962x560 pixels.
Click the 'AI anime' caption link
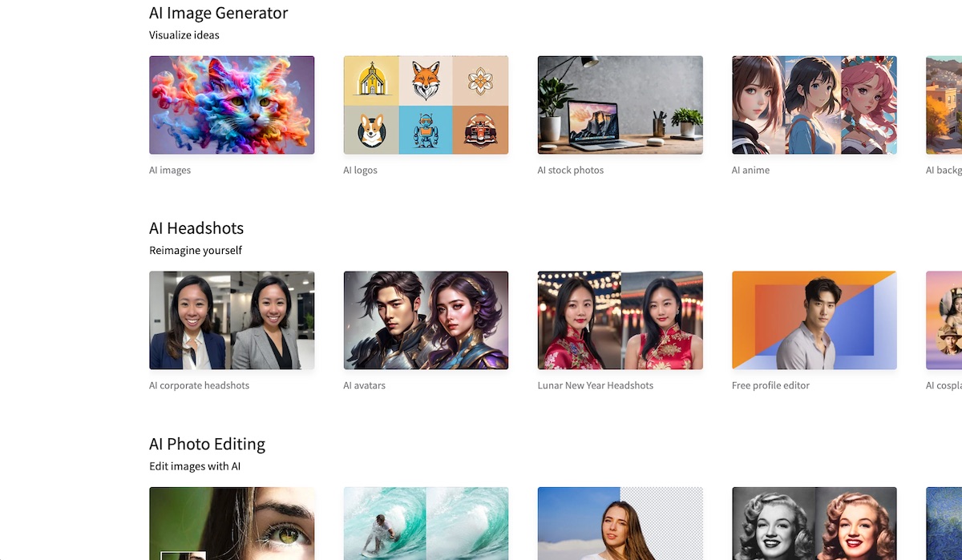[x=750, y=170]
